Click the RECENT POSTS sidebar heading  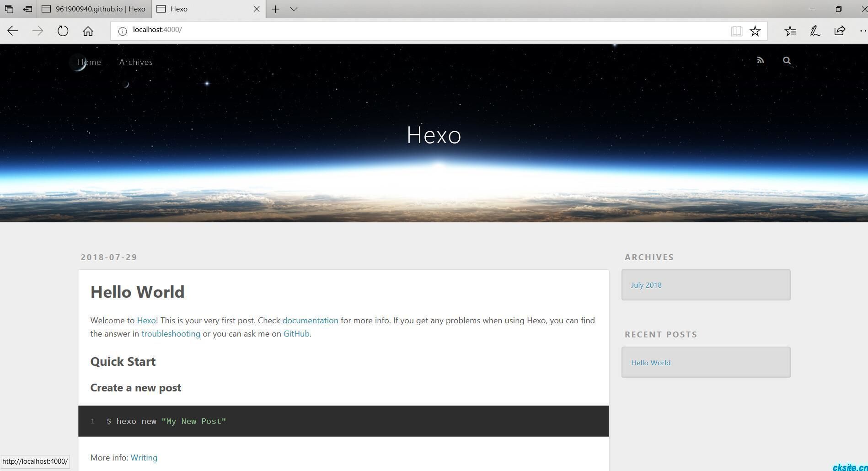click(x=661, y=334)
